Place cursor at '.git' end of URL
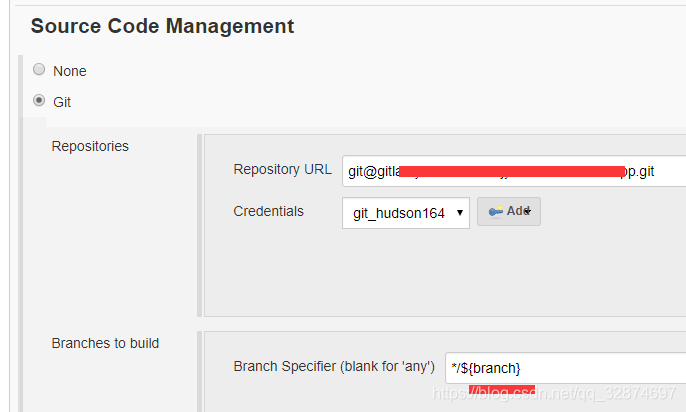This screenshot has height=412, width=686. click(655, 171)
